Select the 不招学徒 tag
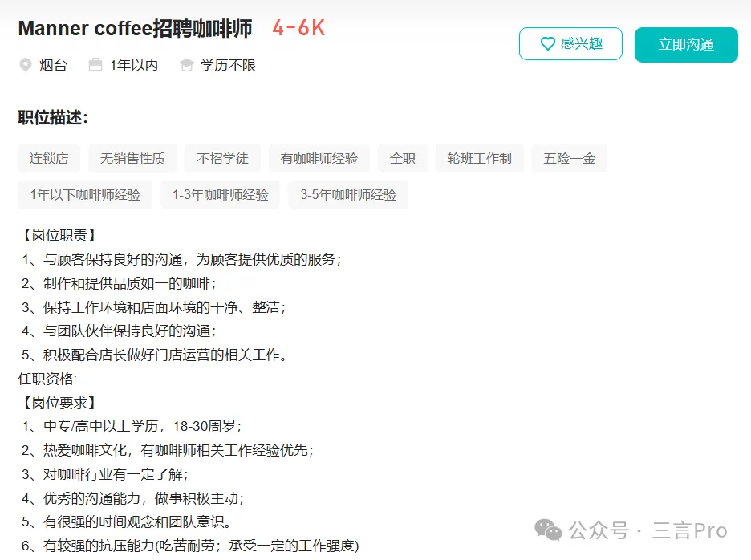Viewport: 751px width, 560px height. pyautogui.click(x=223, y=159)
